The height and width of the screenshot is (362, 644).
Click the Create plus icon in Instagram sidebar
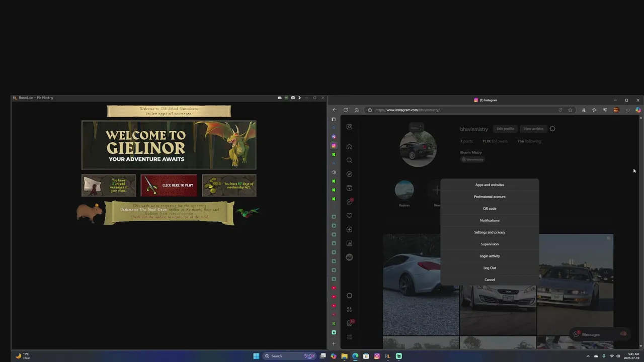(349, 229)
